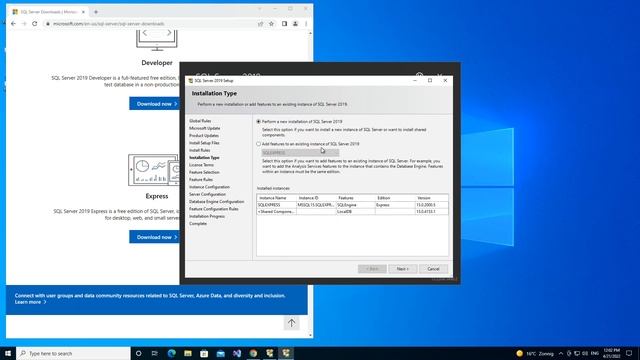The width and height of the screenshot is (640, 360).
Task: Open Chrome side panel icon
Action: (284, 24)
